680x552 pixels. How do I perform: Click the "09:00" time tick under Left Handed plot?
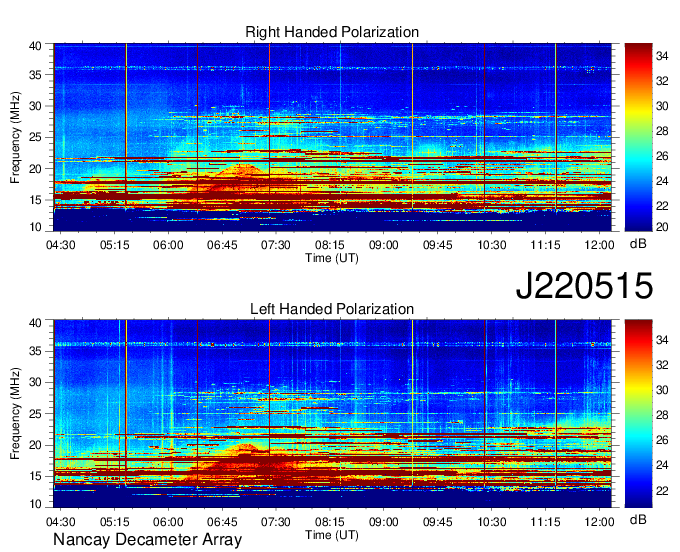coord(384,522)
